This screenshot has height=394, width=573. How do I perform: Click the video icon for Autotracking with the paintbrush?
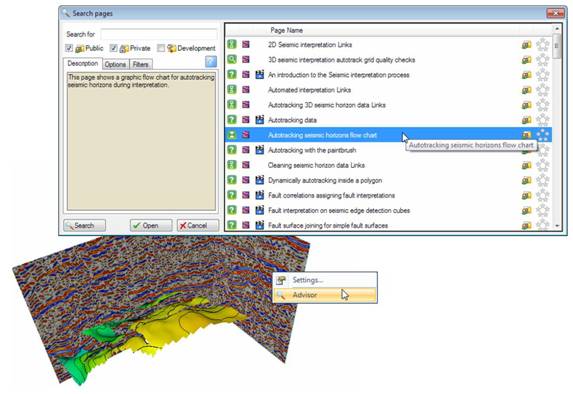click(x=259, y=150)
